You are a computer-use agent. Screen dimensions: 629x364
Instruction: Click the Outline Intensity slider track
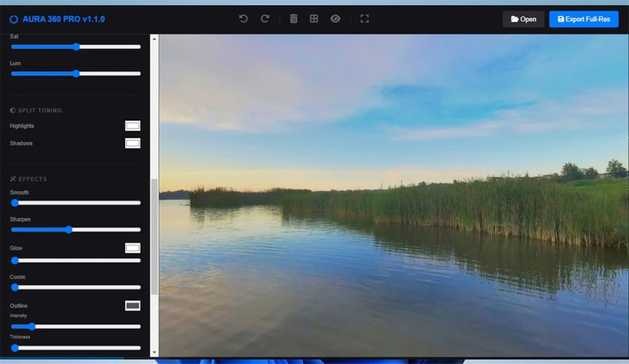[76, 326]
